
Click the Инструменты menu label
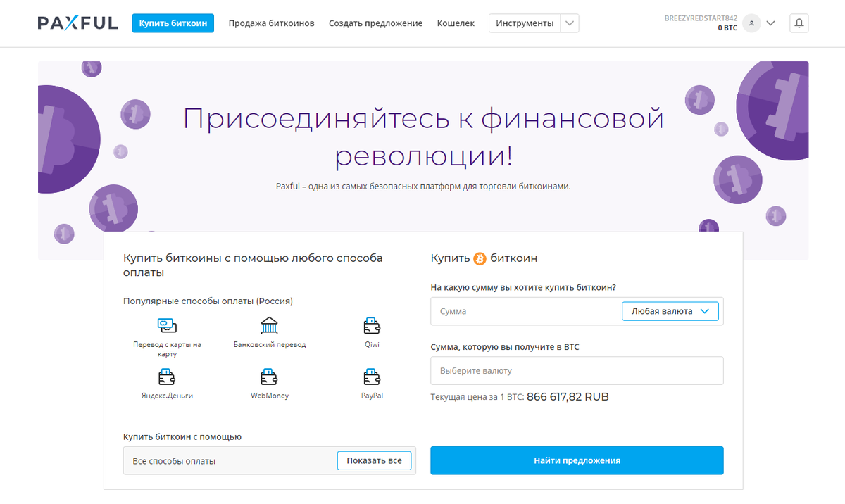tap(525, 23)
